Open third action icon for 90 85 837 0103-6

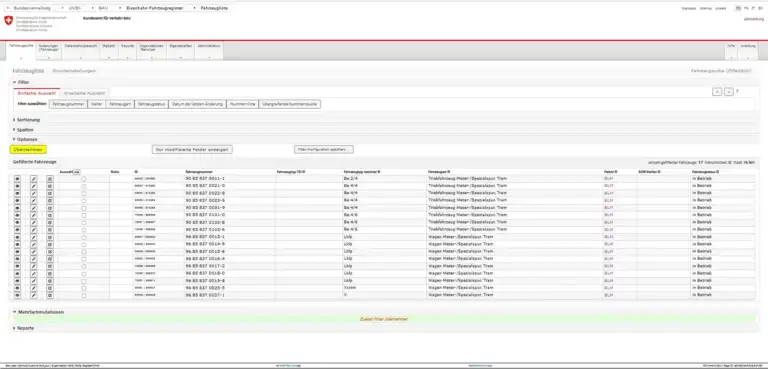click(x=49, y=229)
